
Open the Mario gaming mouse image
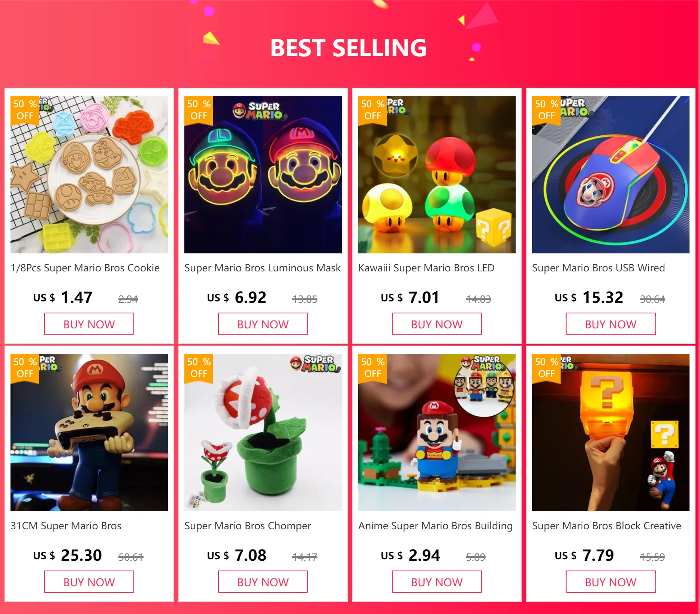(611, 175)
